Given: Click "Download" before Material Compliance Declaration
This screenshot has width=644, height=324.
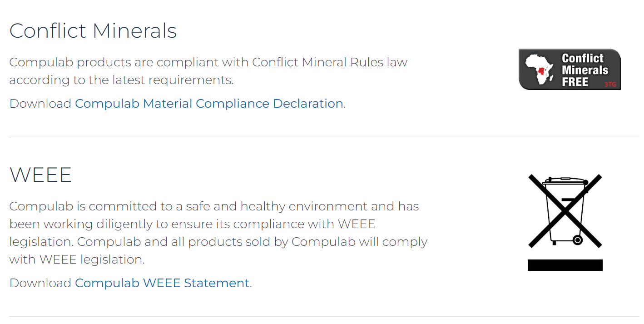Looking at the screenshot, I should (x=40, y=104).
